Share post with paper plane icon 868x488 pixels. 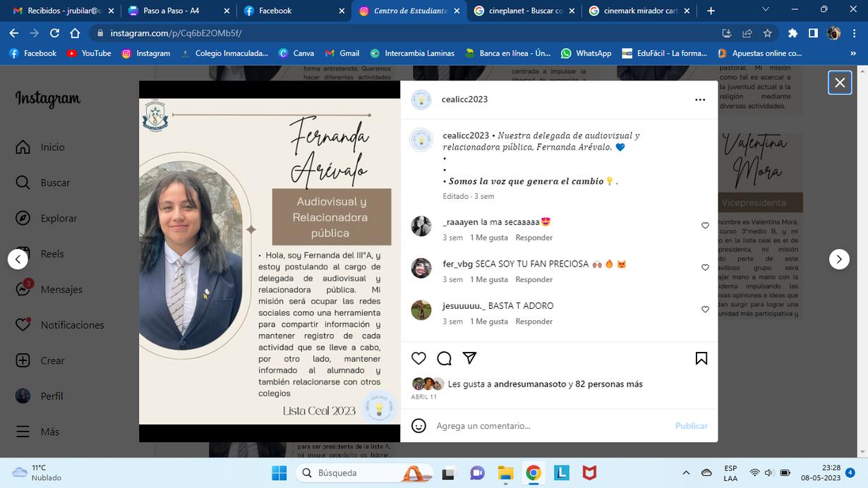[x=469, y=358]
